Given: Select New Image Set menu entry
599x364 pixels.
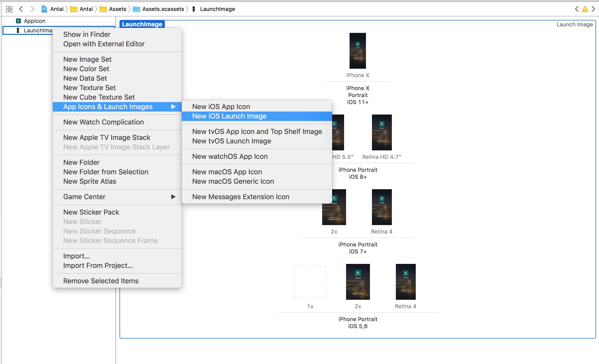Looking at the screenshot, I should tap(87, 59).
